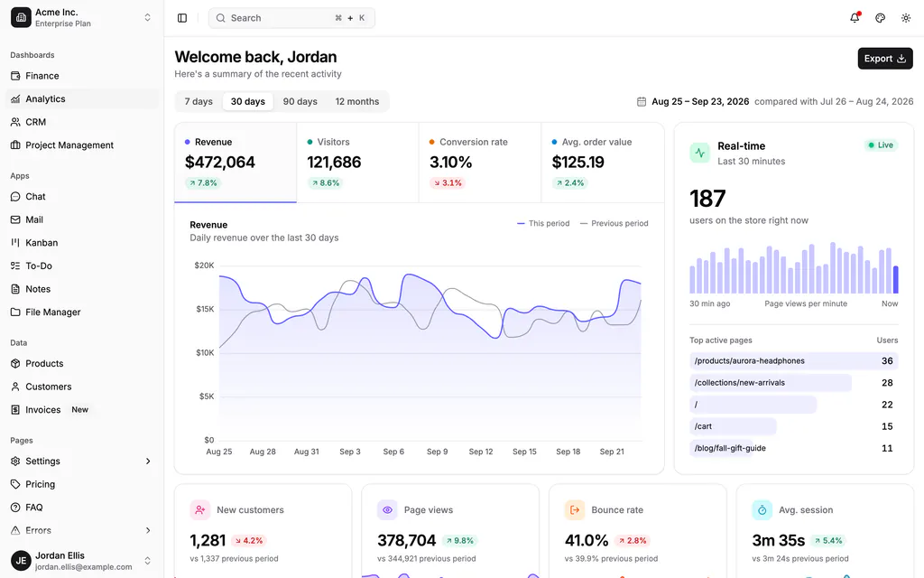924x578 pixels.
Task: Select the 7 days range tab
Action: pos(199,101)
